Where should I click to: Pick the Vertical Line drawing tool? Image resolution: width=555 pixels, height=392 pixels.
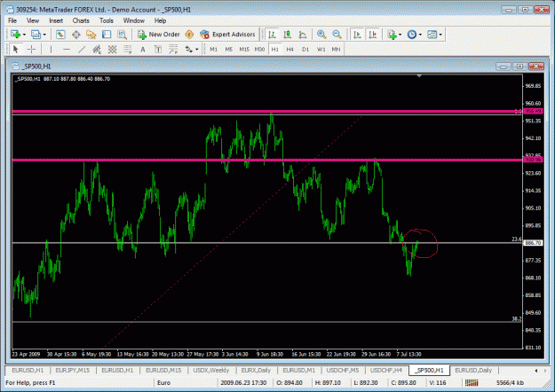pos(51,49)
